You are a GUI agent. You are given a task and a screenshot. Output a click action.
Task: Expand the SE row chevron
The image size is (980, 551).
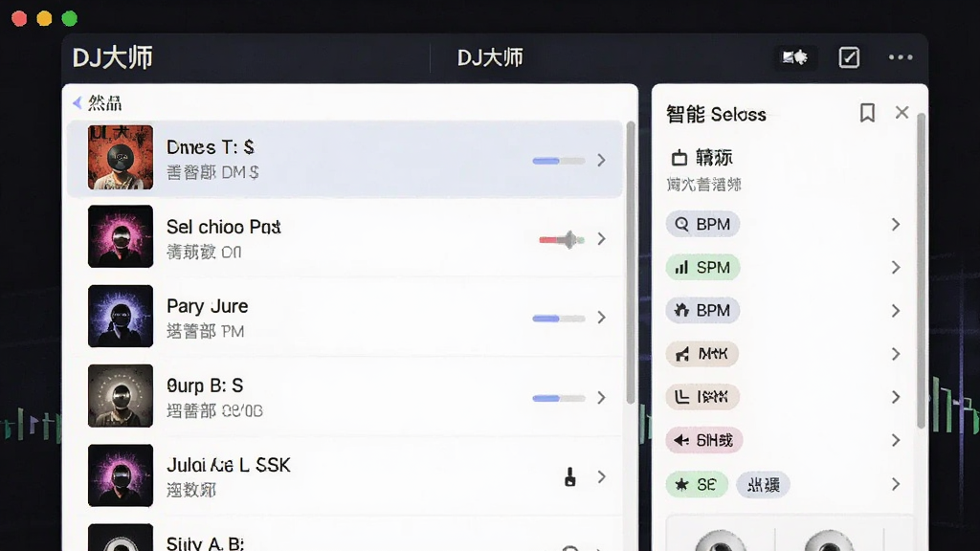pos(896,484)
